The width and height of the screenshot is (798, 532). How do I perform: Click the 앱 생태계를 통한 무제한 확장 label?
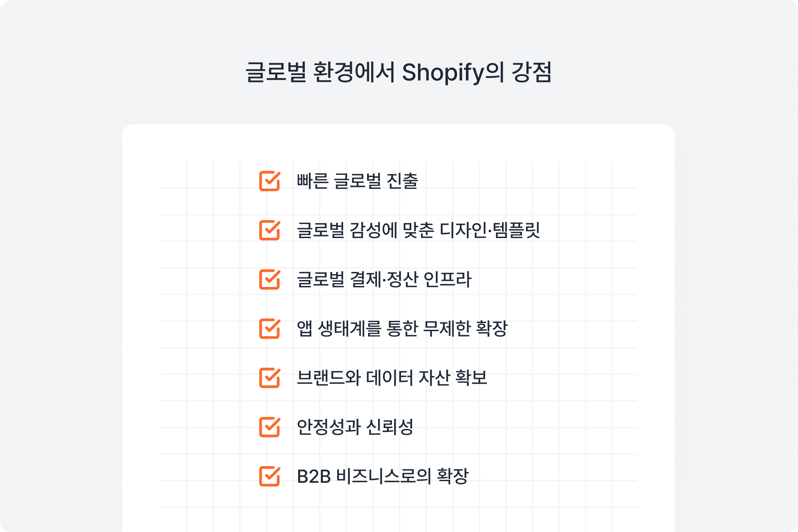402,329
